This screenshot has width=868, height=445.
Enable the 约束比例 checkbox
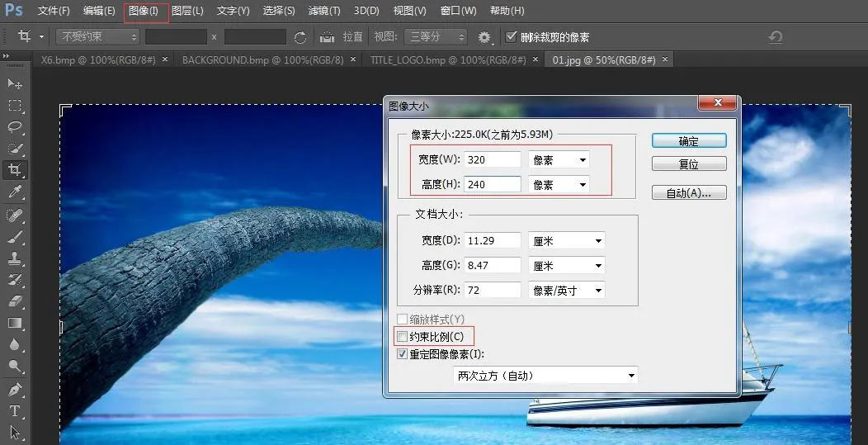(x=403, y=337)
